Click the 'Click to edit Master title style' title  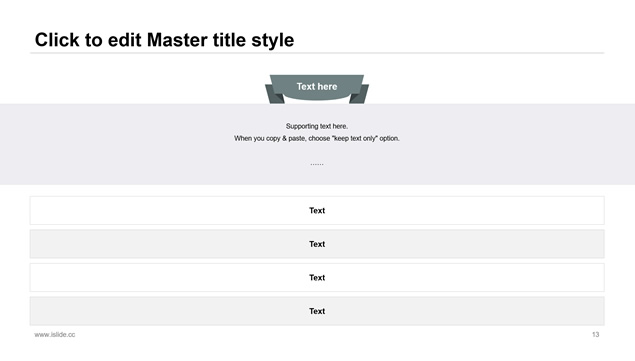pyautogui.click(x=164, y=40)
